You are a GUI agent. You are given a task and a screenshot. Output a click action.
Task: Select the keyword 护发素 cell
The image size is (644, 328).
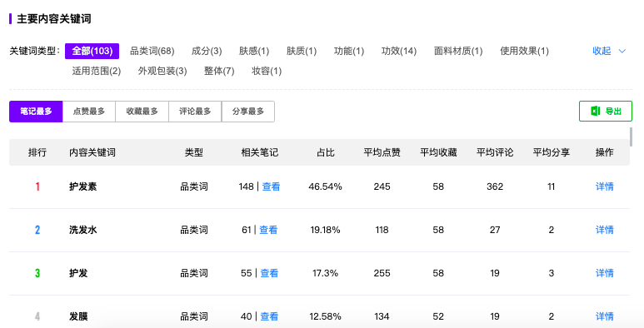(83, 186)
